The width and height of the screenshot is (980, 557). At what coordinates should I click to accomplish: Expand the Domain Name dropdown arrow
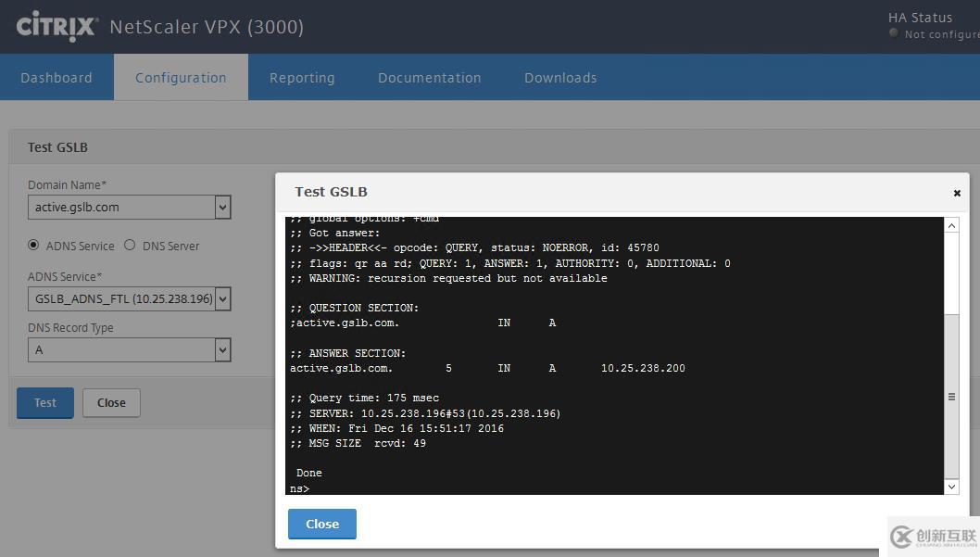222,208
